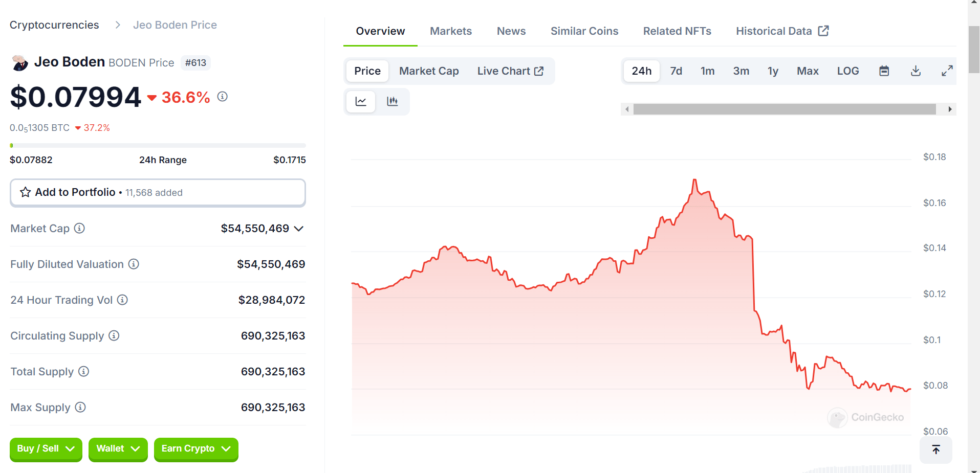
Task: Click the scroll-to-top arrow button
Action: (935, 449)
